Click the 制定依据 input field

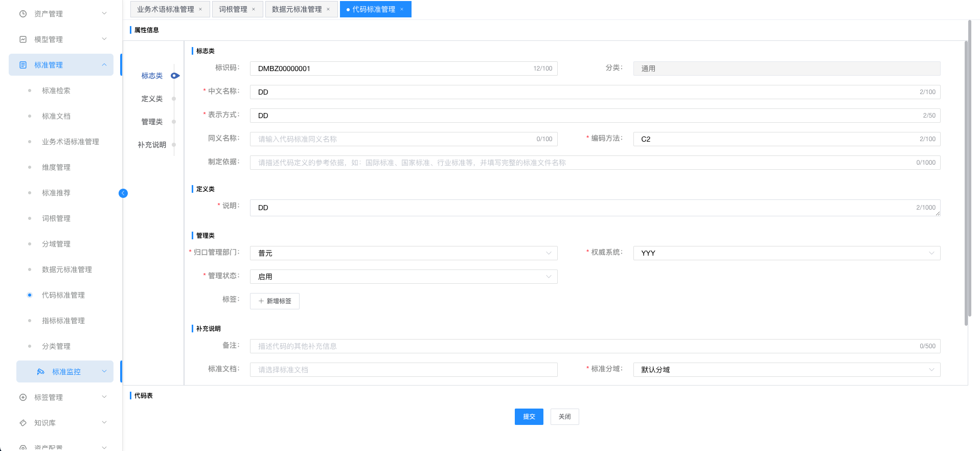595,163
